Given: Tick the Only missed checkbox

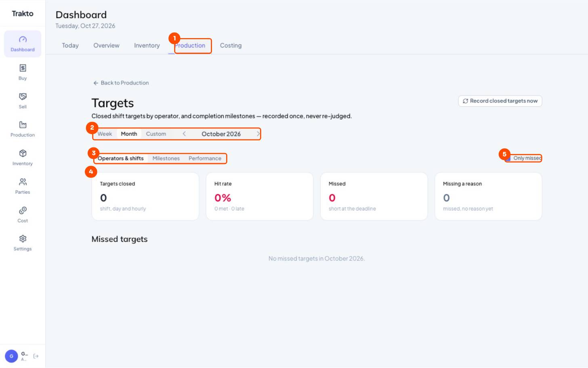Looking at the screenshot, I should tap(508, 158).
